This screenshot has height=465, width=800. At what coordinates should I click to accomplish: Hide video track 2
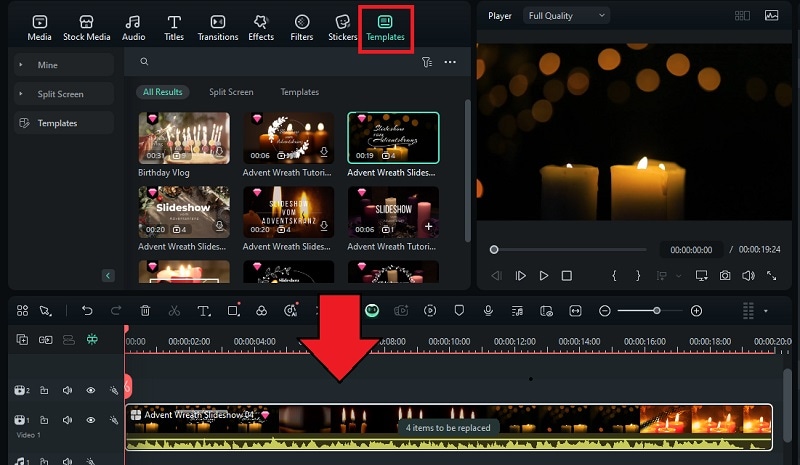(90, 390)
